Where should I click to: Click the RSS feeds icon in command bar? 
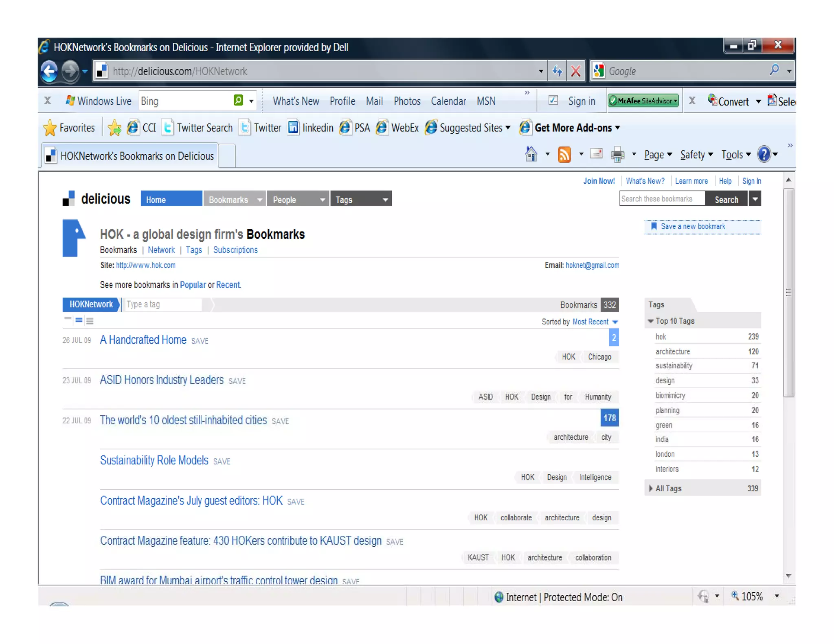[564, 155]
